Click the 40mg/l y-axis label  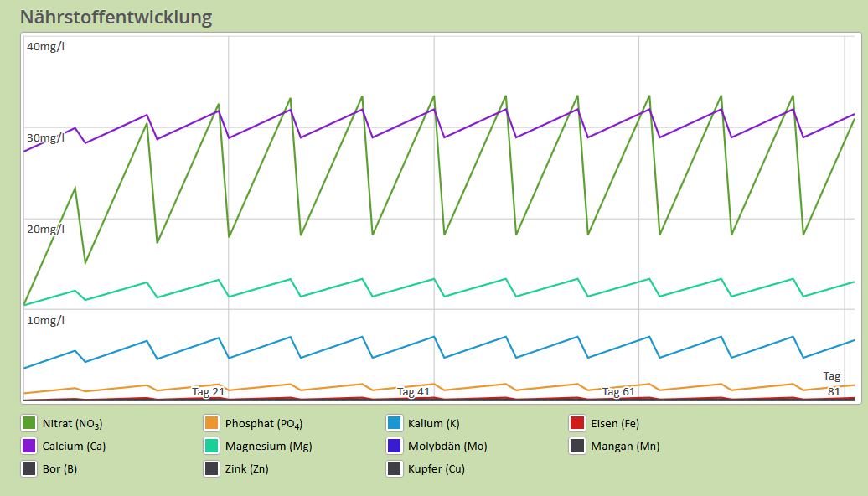click(x=45, y=46)
